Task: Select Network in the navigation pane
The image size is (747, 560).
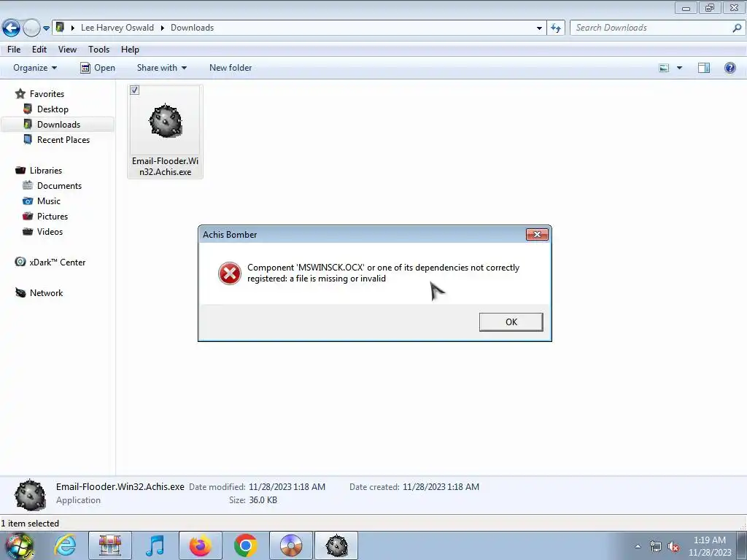Action: [46, 293]
